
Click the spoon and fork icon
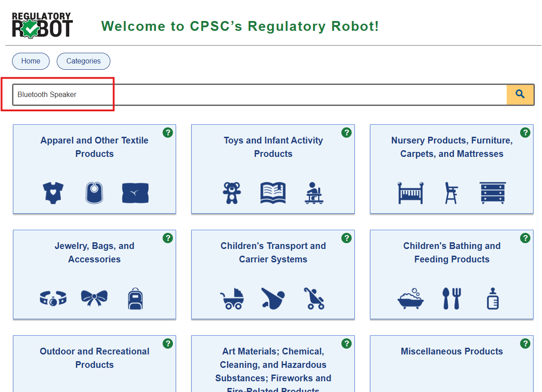click(x=452, y=299)
